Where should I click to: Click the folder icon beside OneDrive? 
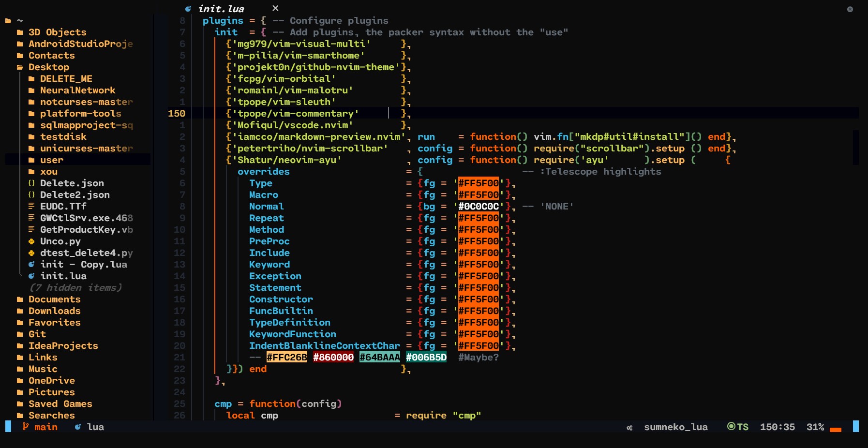point(20,381)
